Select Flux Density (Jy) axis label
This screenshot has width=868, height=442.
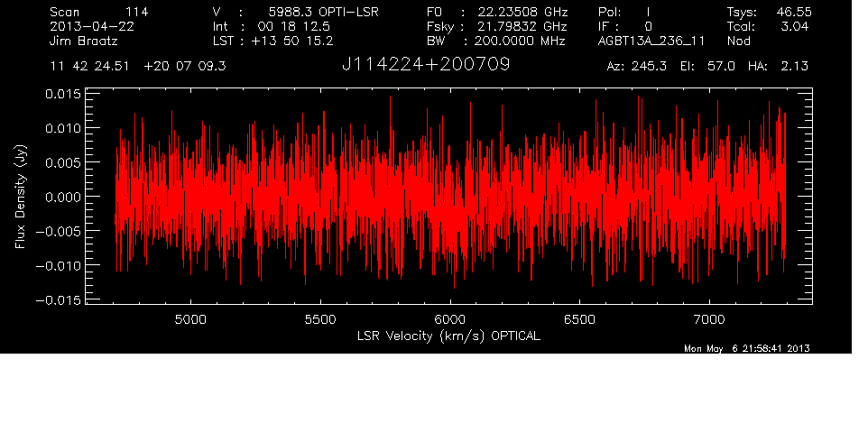point(21,197)
